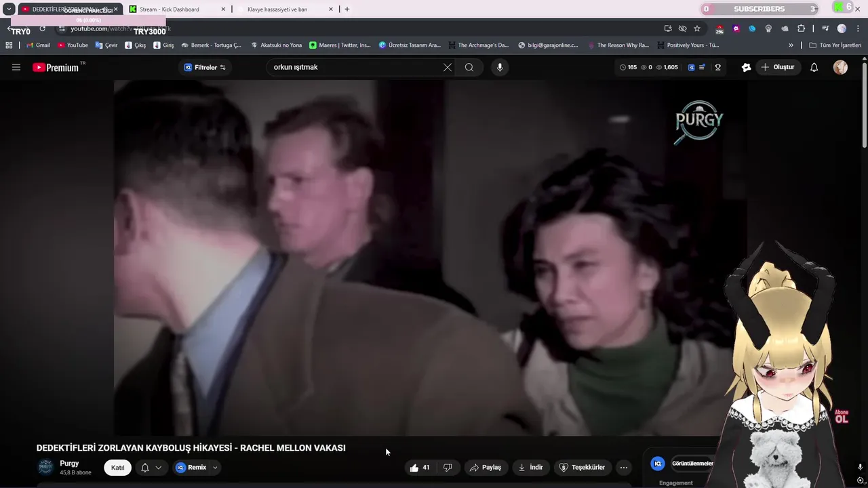Click the page vertical scrollbar thumb
This screenshot has width=868, height=488.
tap(864, 105)
